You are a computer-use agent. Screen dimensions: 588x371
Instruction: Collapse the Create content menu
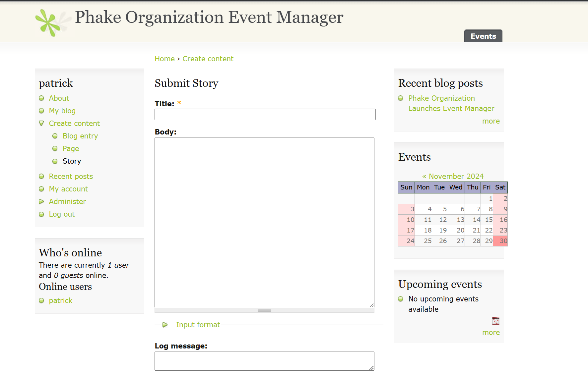point(41,123)
